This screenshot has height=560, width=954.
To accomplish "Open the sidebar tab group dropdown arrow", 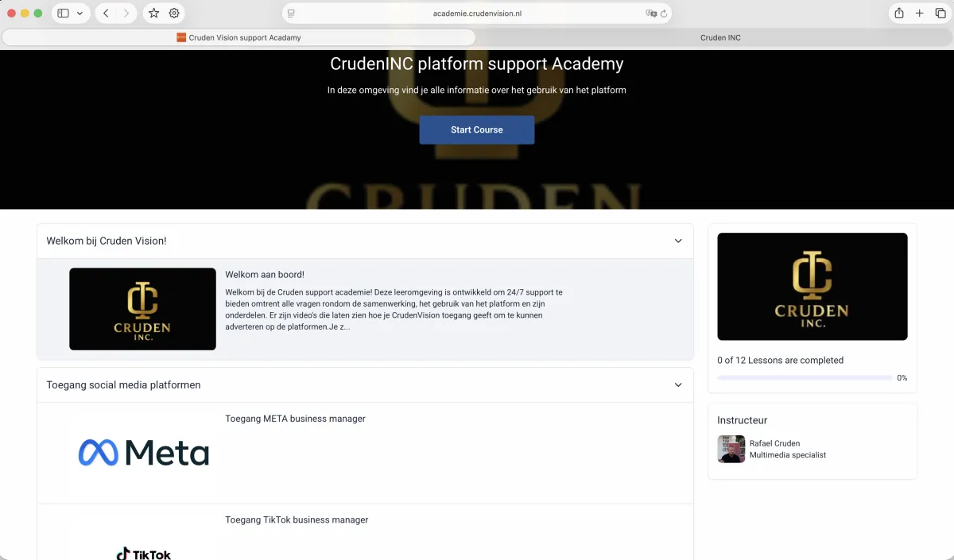I will pyautogui.click(x=79, y=14).
